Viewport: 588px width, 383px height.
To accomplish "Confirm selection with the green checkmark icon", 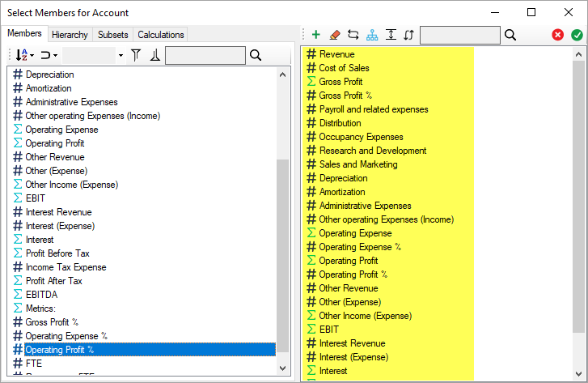I will [577, 35].
